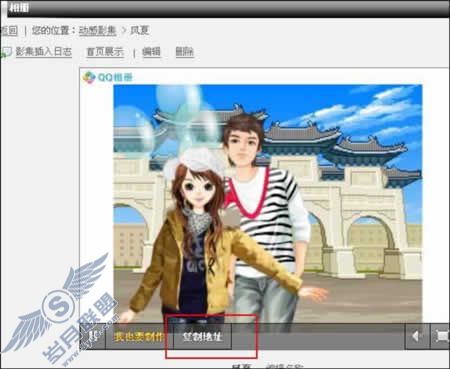Click the QQ相册 logo icon
450x369 pixels.
tap(89, 77)
